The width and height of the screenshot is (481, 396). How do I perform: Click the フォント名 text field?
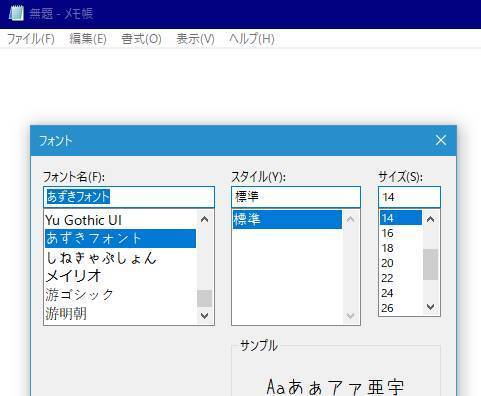point(129,197)
